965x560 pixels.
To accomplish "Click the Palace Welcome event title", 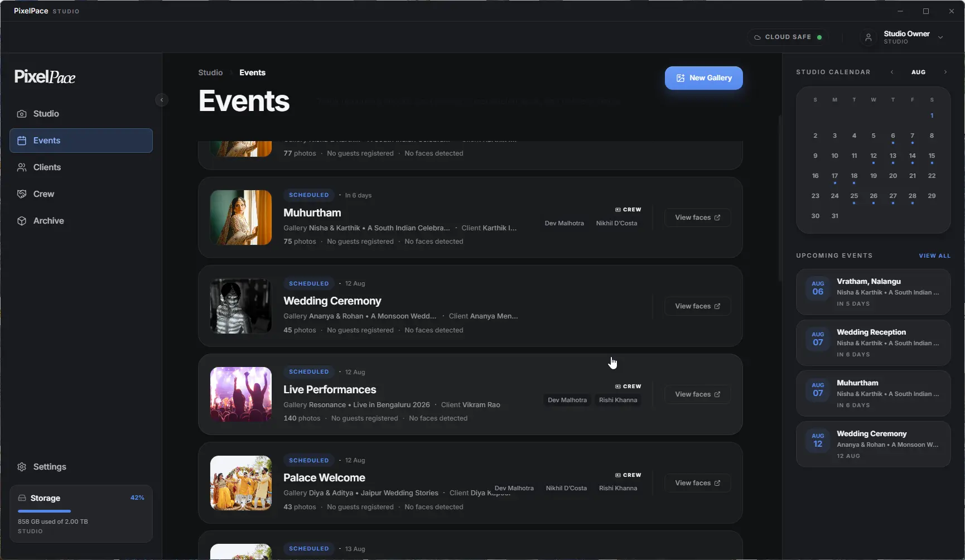I will (x=324, y=478).
